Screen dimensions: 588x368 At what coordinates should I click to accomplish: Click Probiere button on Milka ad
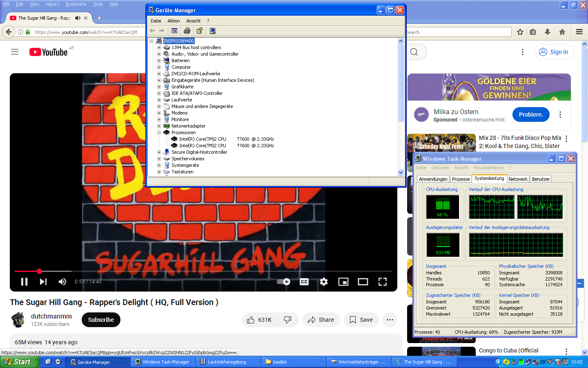pos(531,114)
